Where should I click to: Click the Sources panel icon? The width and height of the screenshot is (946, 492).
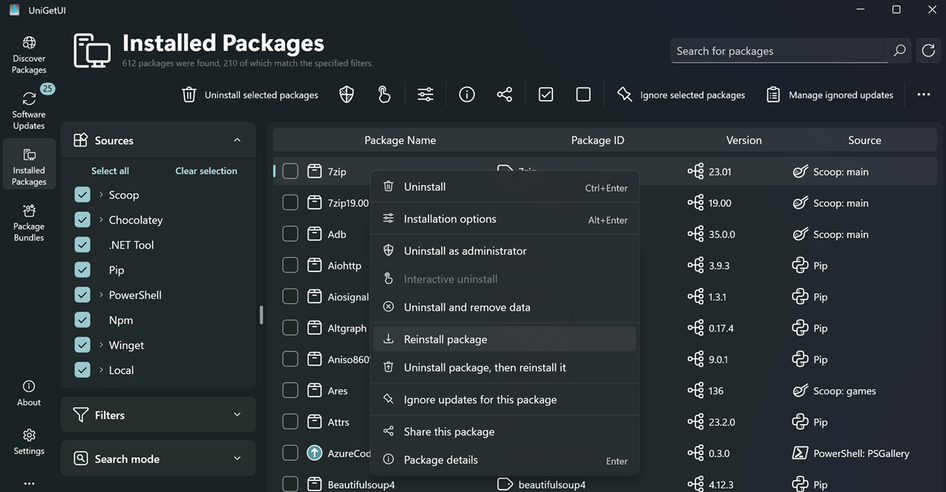pos(80,140)
